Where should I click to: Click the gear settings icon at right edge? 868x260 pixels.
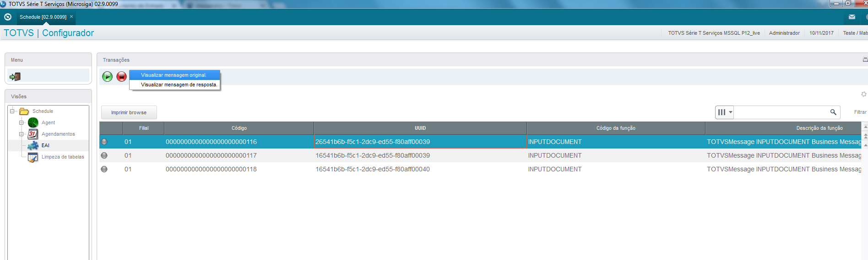click(864, 94)
